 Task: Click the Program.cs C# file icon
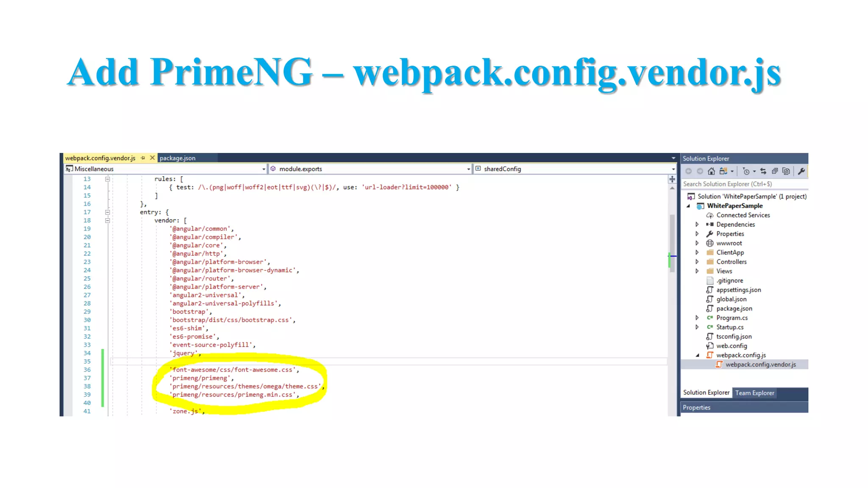[710, 318]
